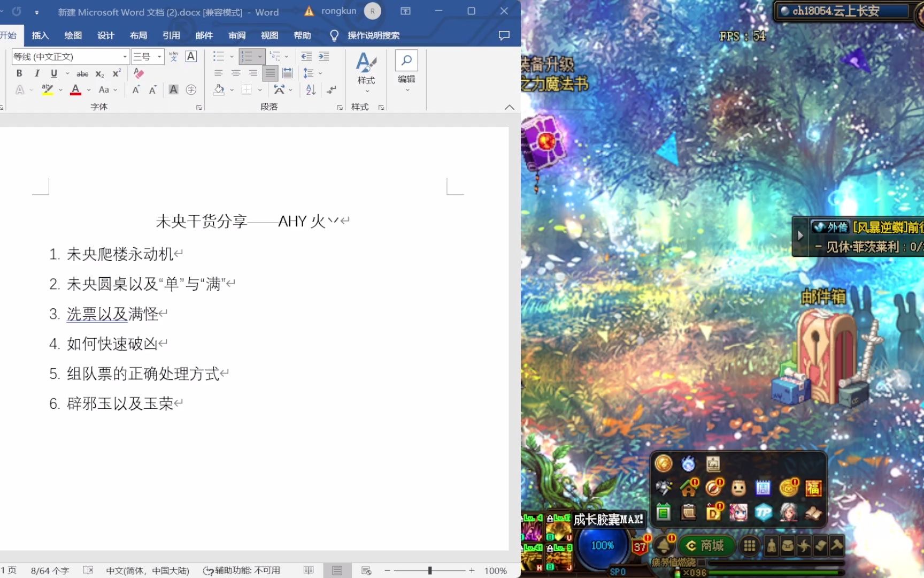Click the game notification bell icon

pos(664,545)
